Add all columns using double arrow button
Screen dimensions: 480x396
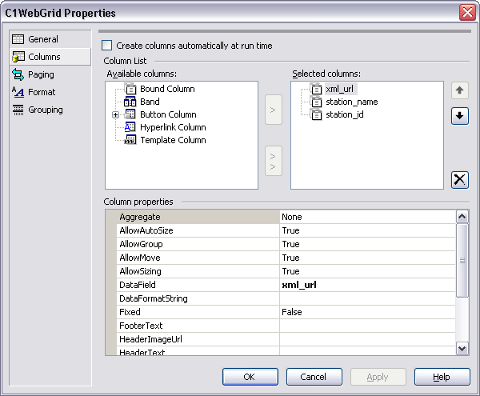coord(273,161)
